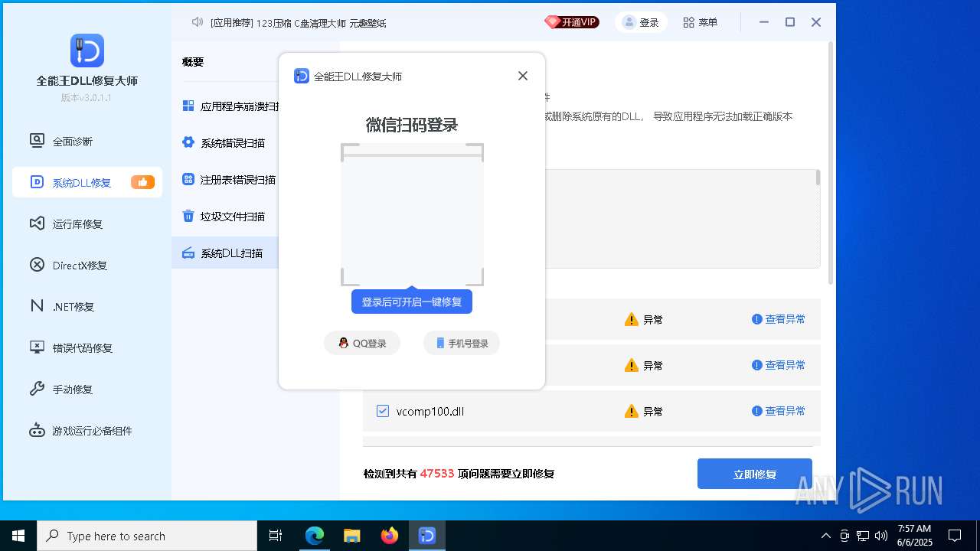Click the speaker announcement icon
980x551 pixels.
coord(198,22)
